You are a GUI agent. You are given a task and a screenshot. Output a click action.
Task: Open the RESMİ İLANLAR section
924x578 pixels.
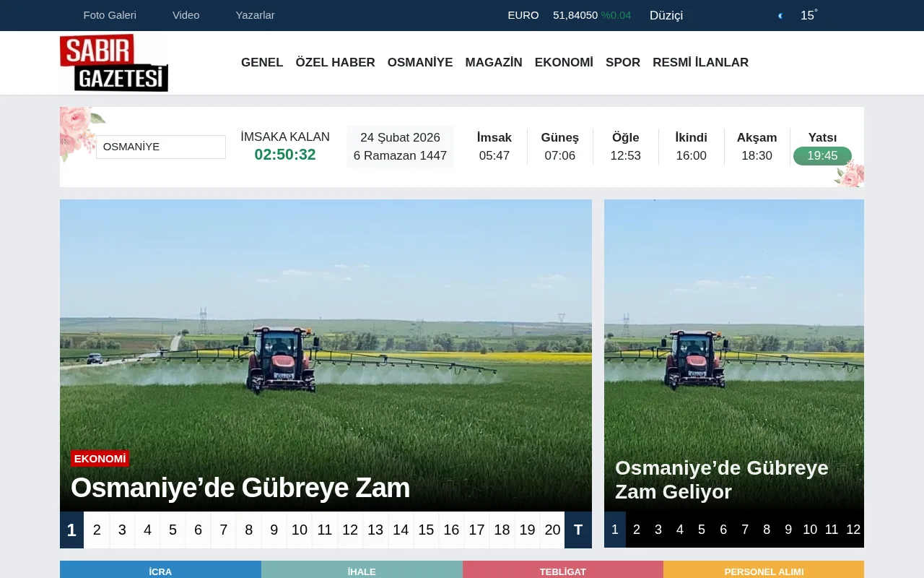click(x=700, y=62)
